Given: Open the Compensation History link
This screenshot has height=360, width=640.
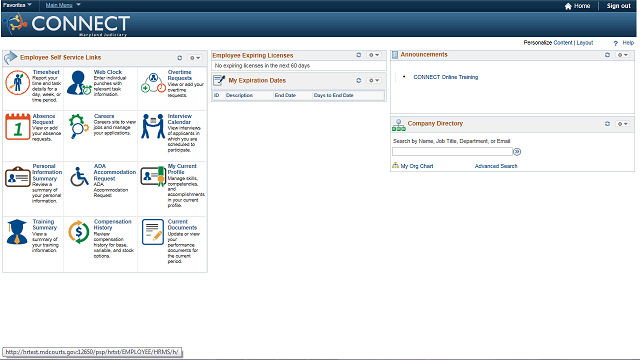Looking at the screenshot, I should pyautogui.click(x=113, y=224).
